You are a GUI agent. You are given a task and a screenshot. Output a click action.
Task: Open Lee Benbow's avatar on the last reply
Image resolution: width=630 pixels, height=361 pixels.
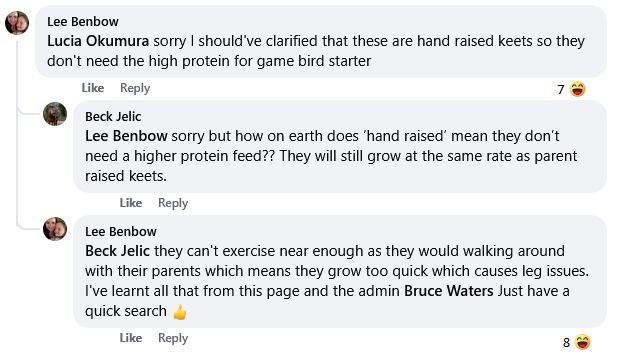(55, 229)
